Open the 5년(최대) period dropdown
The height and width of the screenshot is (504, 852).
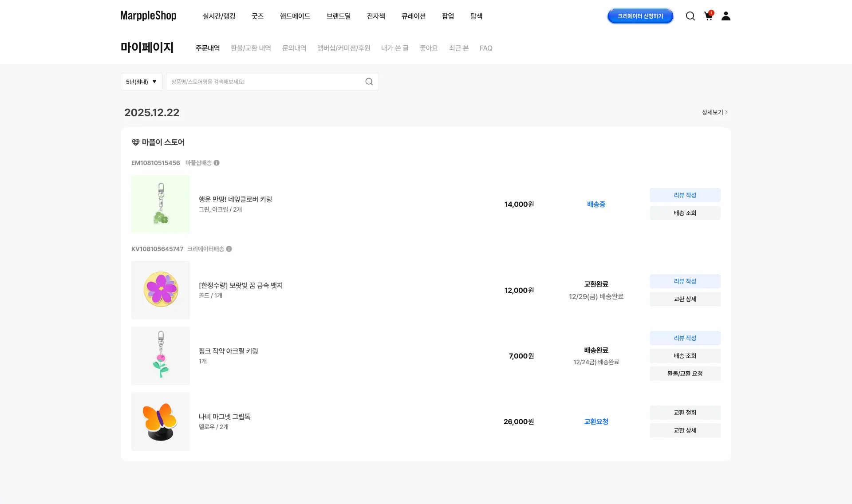click(141, 82)
